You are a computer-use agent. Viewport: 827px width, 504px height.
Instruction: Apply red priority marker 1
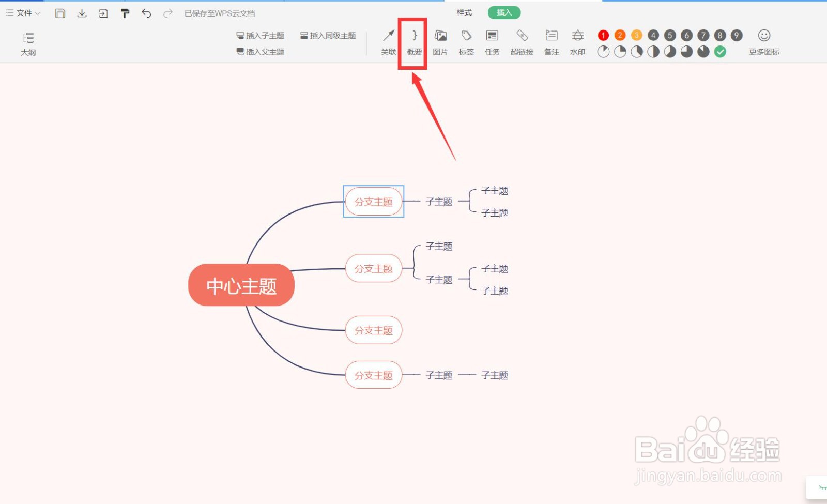point(603,35)
